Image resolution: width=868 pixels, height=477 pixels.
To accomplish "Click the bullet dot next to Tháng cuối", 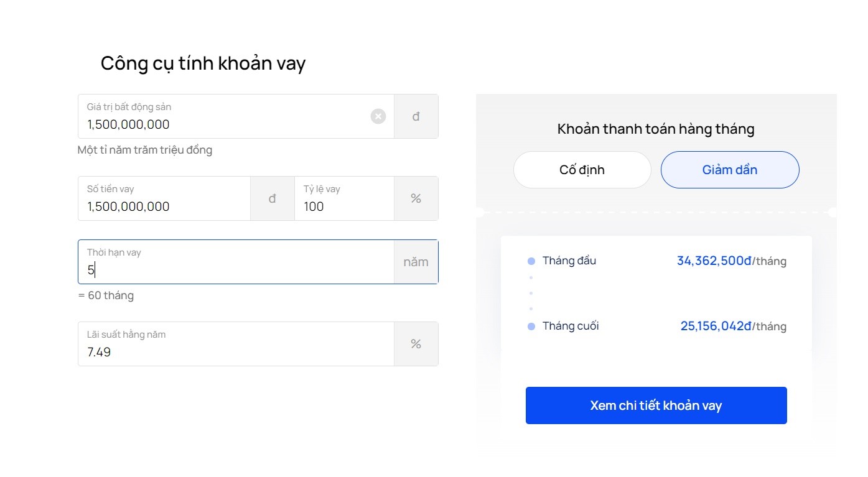I will pos(531,326).
